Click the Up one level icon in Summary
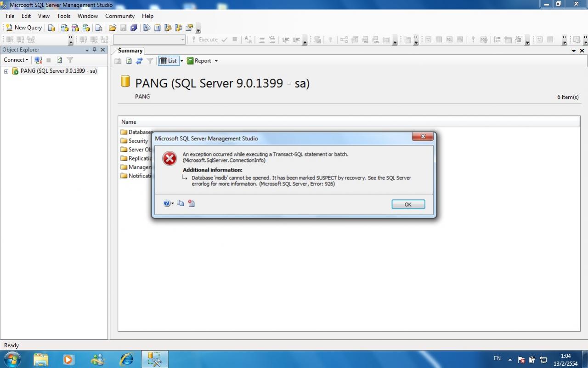This screenshot has width=588, height=368. 118,61
